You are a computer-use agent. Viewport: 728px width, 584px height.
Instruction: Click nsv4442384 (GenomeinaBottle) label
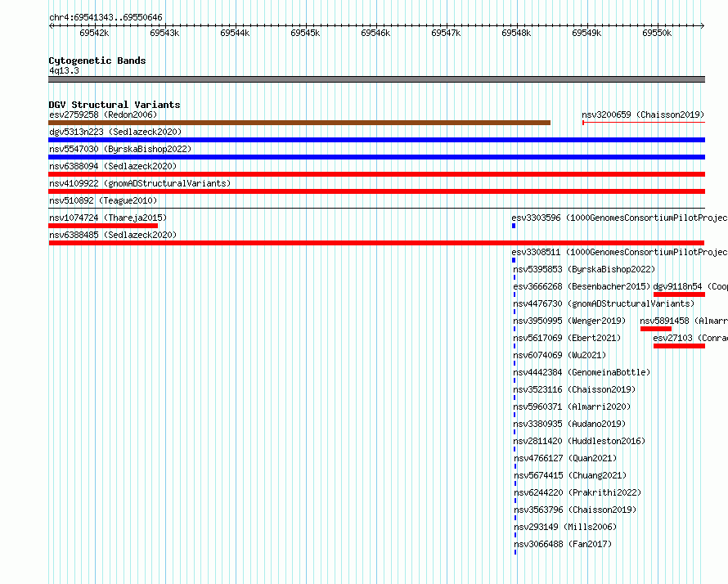click(x=582, y=372)
